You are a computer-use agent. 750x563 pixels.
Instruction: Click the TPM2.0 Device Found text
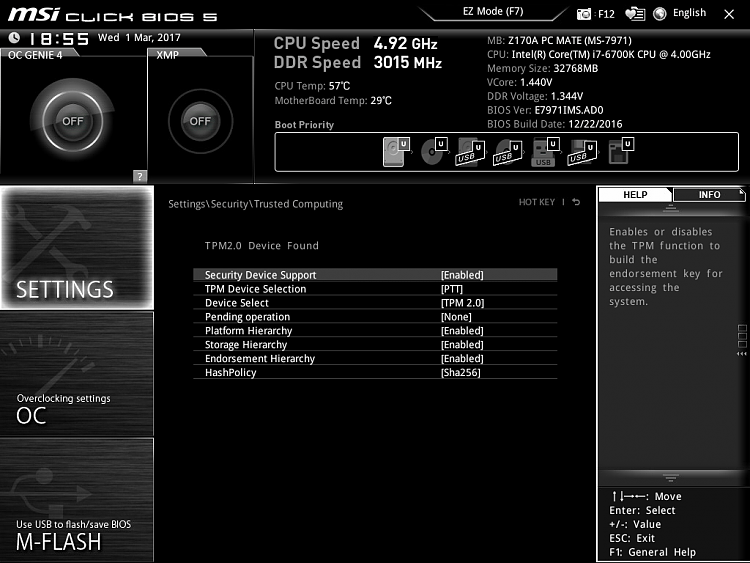pyautogui.click(x=262, y=246)
